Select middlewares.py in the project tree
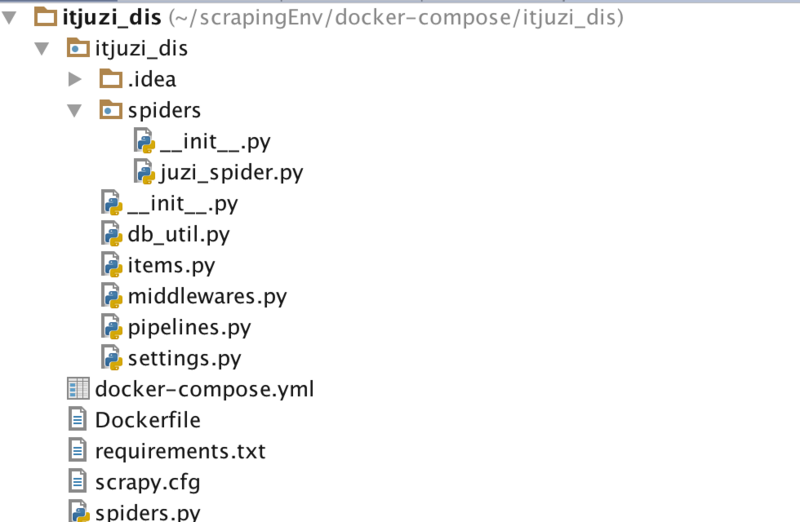Screen dimensions: 800x522 click(x=207, y=296)
